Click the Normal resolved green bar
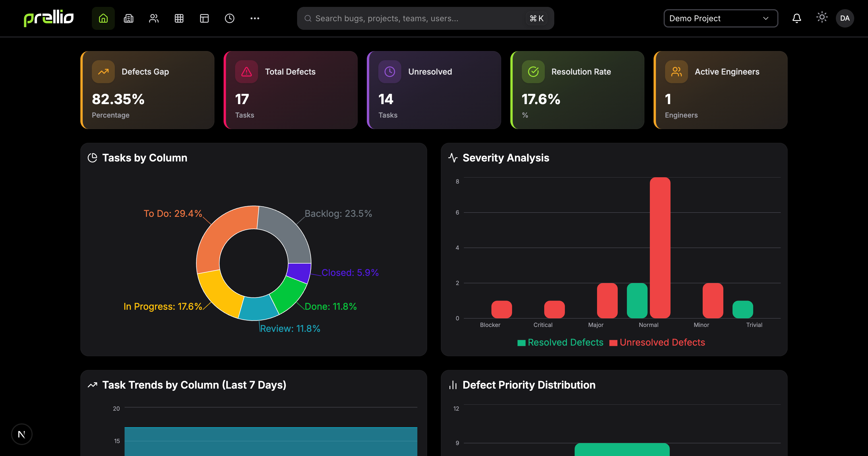 point(637,300)
